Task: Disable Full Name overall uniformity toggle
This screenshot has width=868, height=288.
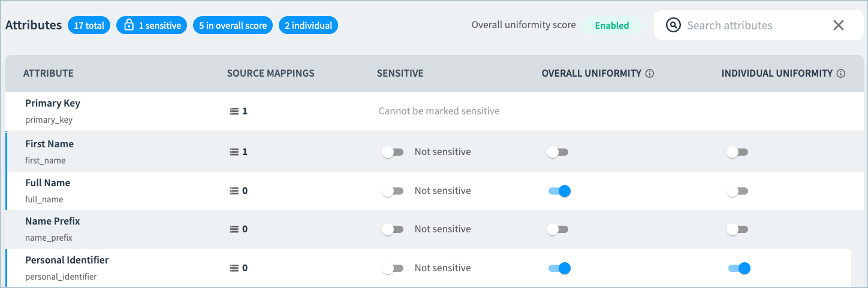Action: (559, 191)
